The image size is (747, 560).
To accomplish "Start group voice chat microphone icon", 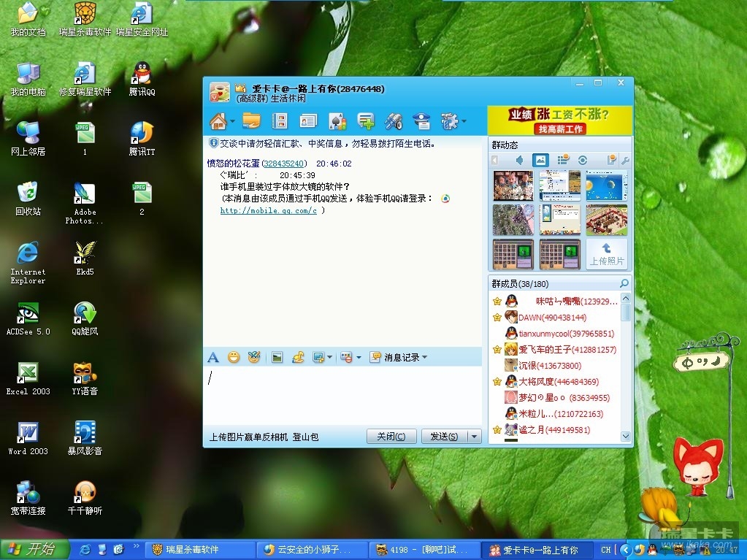I will [394, 121].
